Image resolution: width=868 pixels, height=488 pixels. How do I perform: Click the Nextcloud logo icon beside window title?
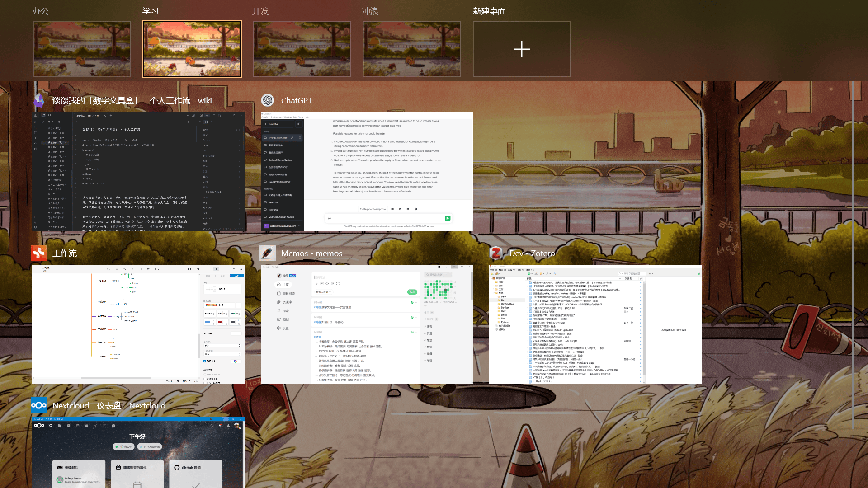pos(39,405)
